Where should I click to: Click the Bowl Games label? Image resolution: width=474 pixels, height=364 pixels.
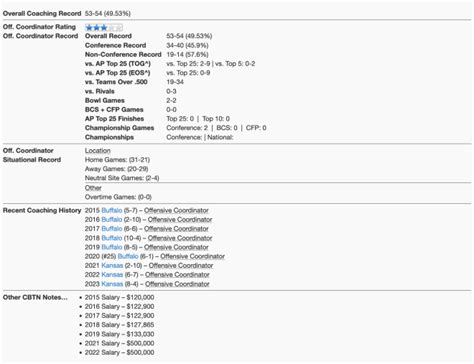tap(105, 100)
